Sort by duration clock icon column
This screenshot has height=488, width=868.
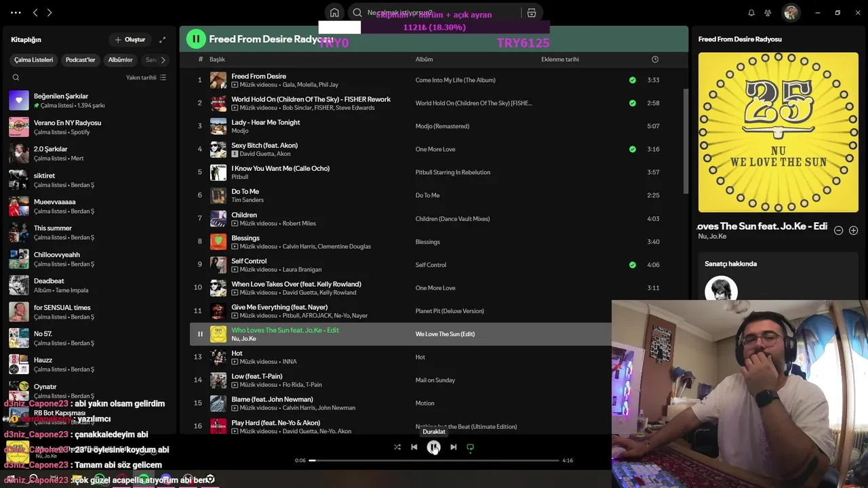[655, 59]
